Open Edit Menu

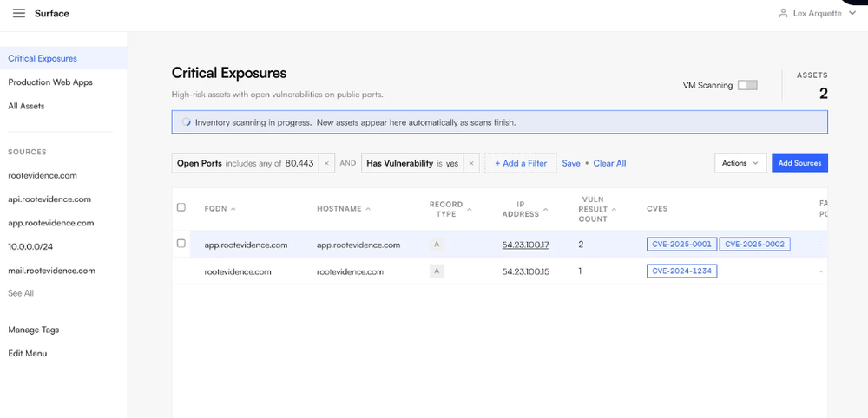click(x=27, y=353)
